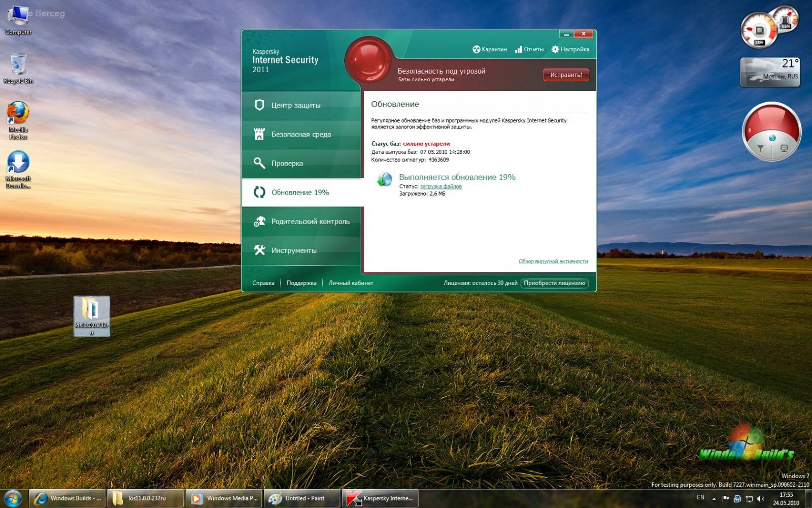Click the Безопасность под угрозой status text
The image size is (812, 508).
point(441,71)
